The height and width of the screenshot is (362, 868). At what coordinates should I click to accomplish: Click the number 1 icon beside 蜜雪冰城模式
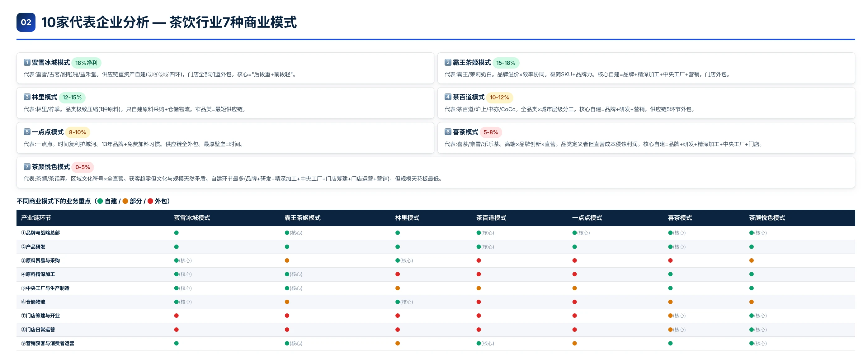[27, 62]
